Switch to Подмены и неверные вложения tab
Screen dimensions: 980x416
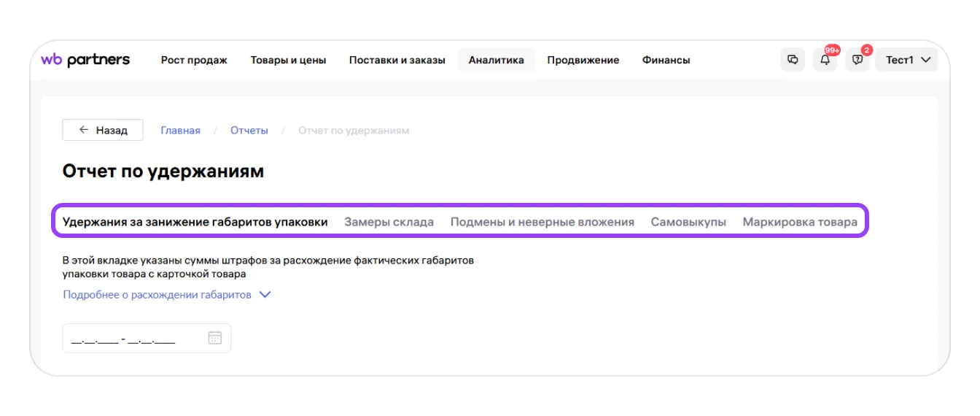tap(542, 222)
